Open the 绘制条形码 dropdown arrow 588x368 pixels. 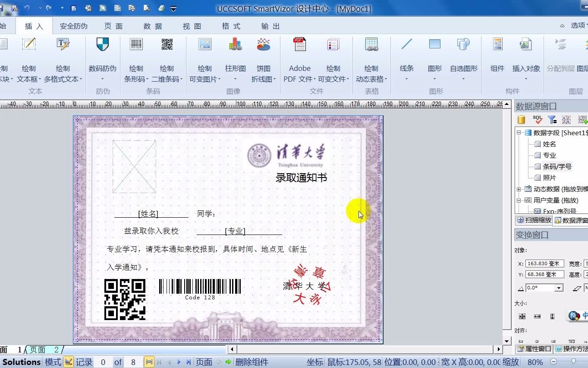pyautogui.click(x=148, y=79)
